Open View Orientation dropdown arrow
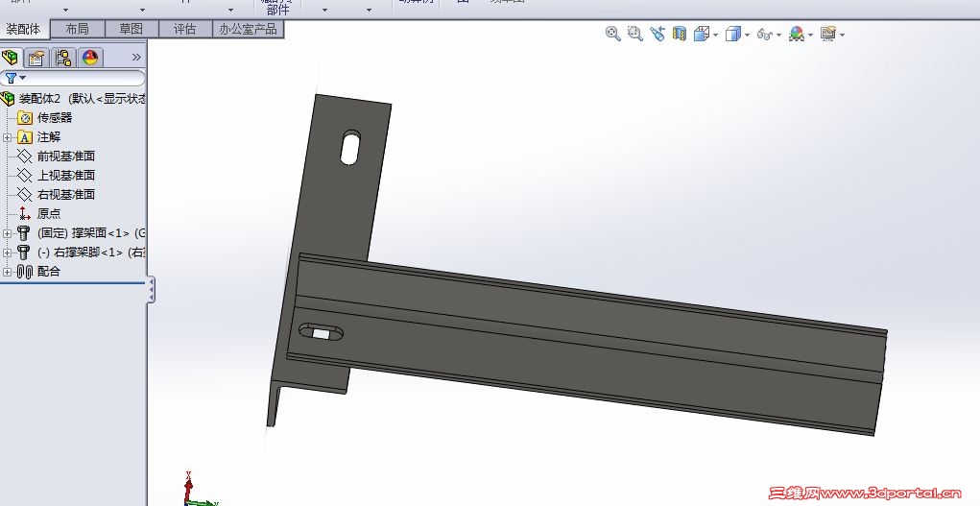 point(716,35)
